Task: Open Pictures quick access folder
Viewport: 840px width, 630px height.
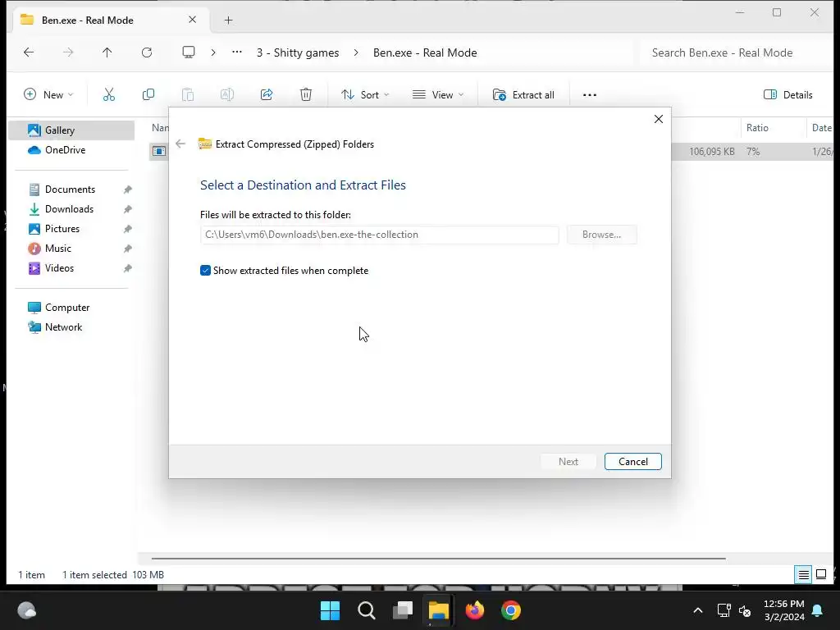Action: tap(62, 229)
